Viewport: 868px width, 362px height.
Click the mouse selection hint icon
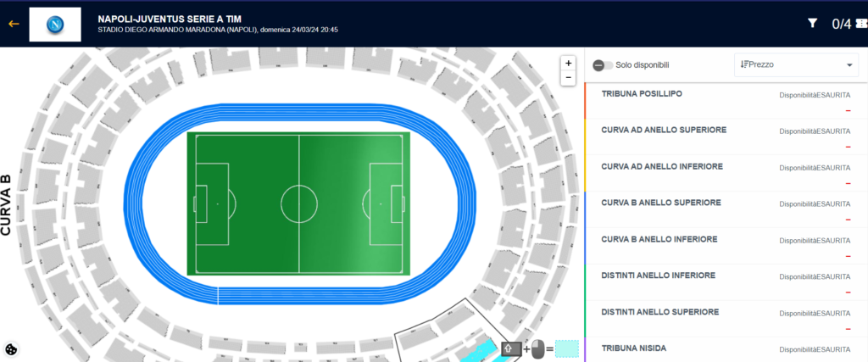click(538, 348)
